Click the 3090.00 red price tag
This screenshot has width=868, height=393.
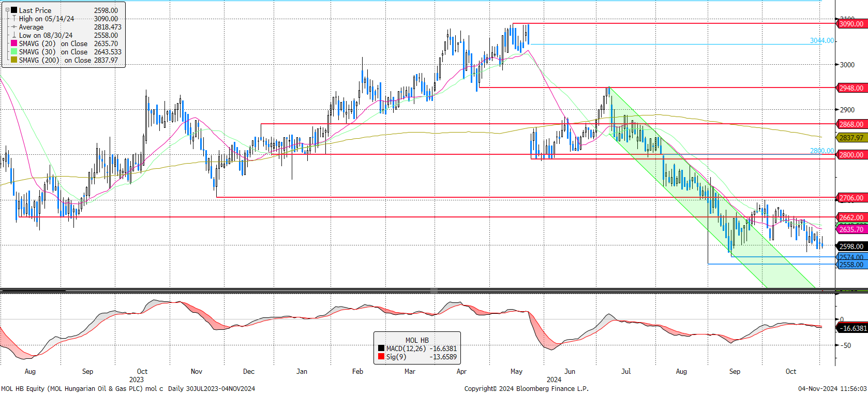tap(851, 24)
